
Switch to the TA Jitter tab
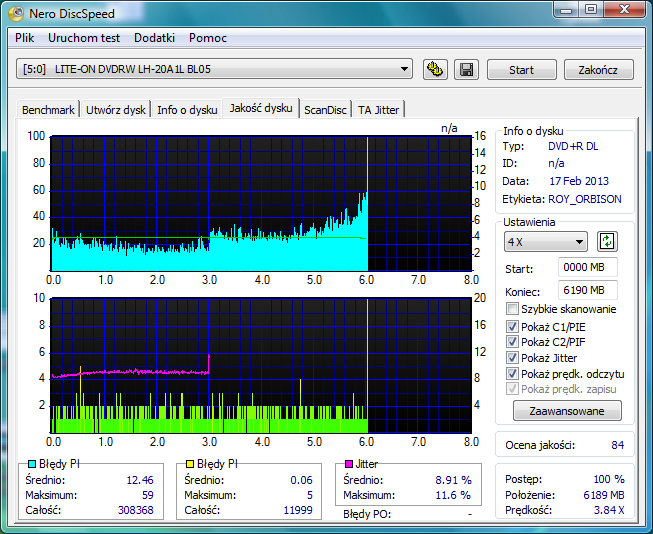379,110
